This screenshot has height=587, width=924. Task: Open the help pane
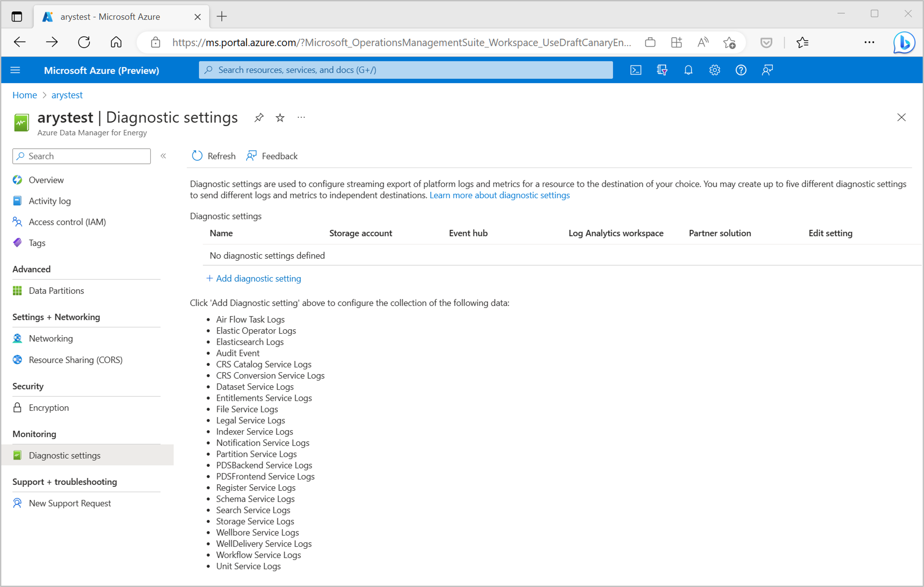coord(741,70)
